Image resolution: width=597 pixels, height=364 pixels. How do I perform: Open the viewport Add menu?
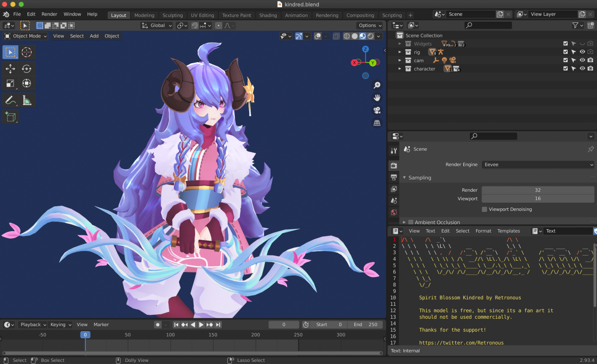tap(94, 36)
